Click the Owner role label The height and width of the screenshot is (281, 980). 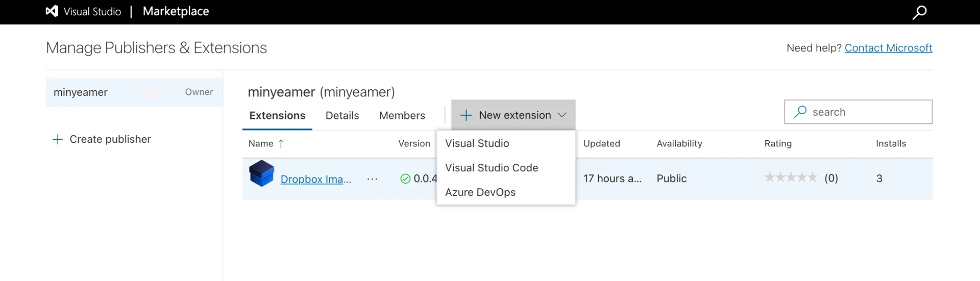tap(199, 92)
